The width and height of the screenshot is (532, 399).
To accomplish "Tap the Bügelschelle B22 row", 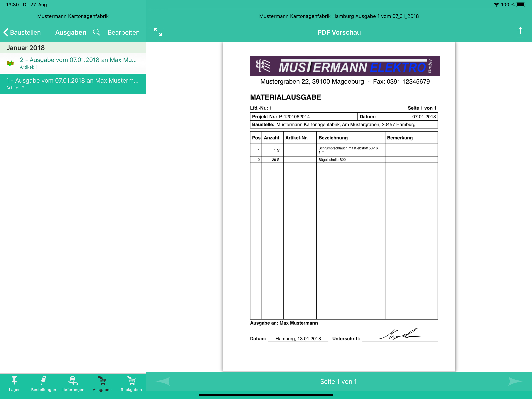I will (344, 160).
